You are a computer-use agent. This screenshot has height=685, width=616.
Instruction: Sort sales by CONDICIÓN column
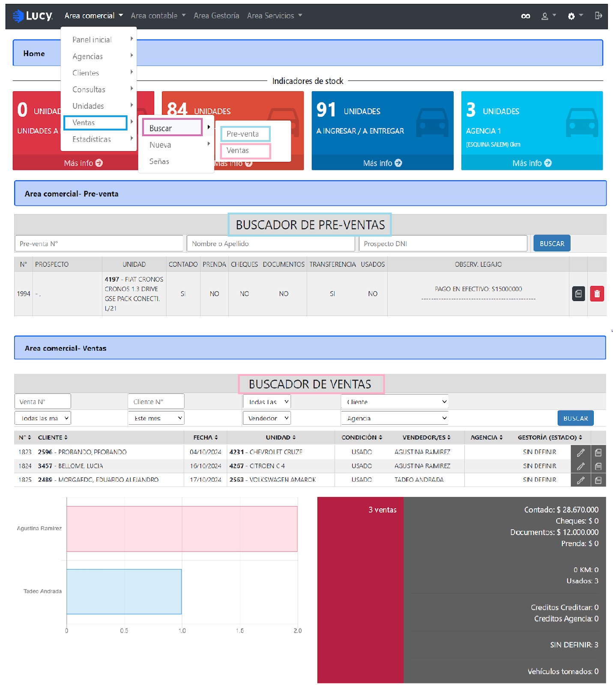tap(362, 438)
